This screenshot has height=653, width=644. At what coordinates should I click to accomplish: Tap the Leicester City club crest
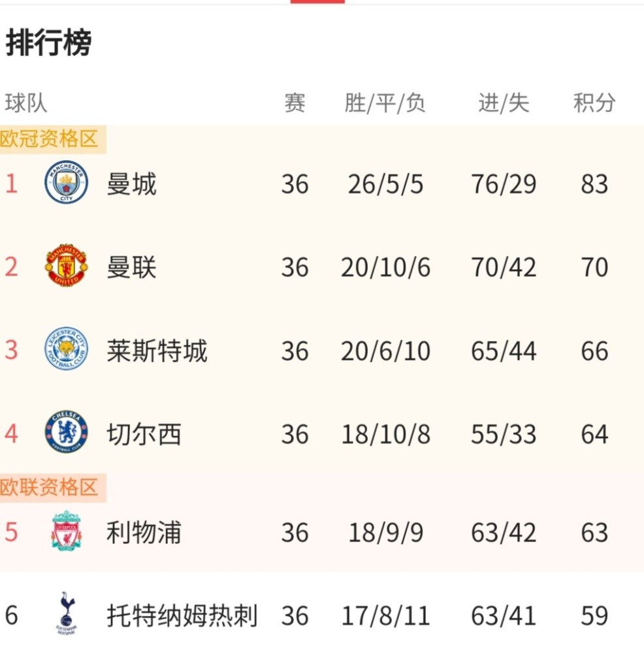coord(66,349)
